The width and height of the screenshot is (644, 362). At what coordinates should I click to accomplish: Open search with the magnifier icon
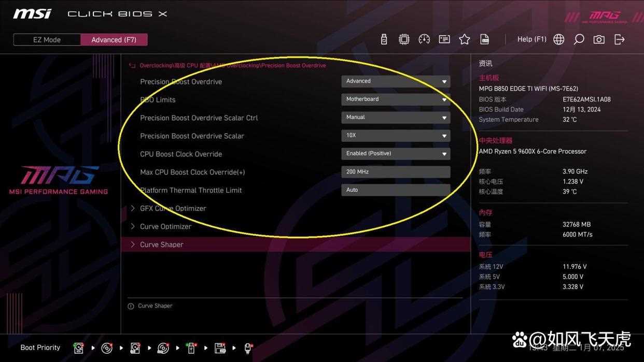[x=579, y=39]
